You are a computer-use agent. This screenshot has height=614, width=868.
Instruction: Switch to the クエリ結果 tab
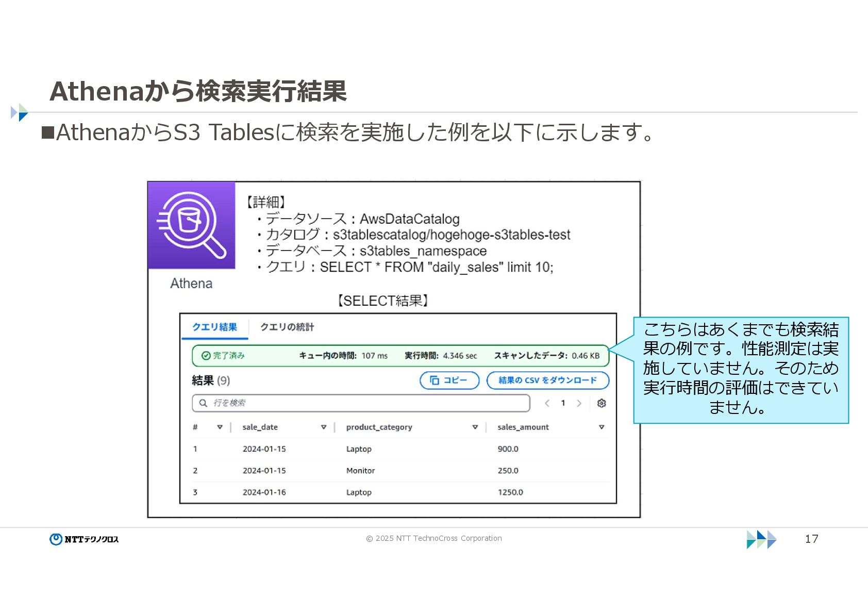pos(215,327)
